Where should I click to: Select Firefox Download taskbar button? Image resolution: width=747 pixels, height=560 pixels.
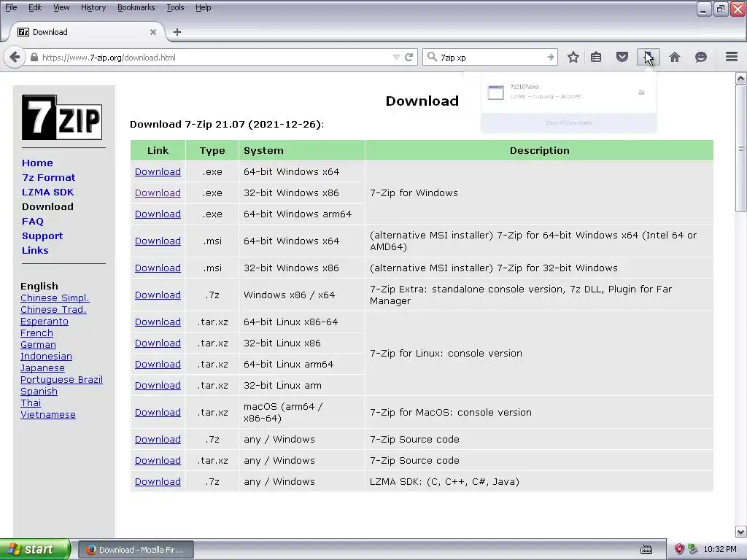coord(136,550)
